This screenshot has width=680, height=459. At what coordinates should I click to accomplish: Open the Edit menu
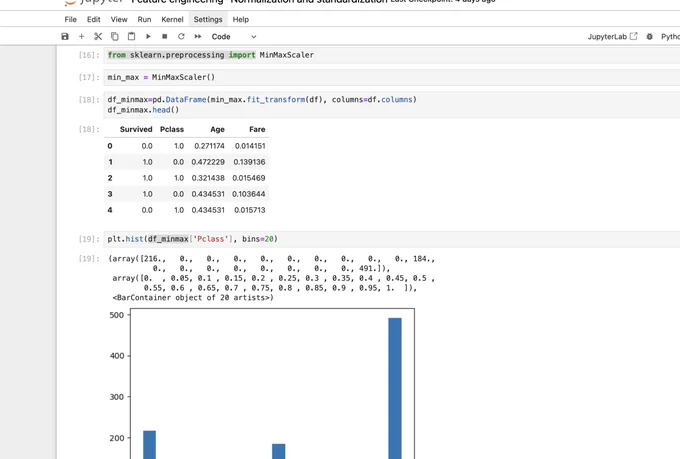click(x=93, y=19)
